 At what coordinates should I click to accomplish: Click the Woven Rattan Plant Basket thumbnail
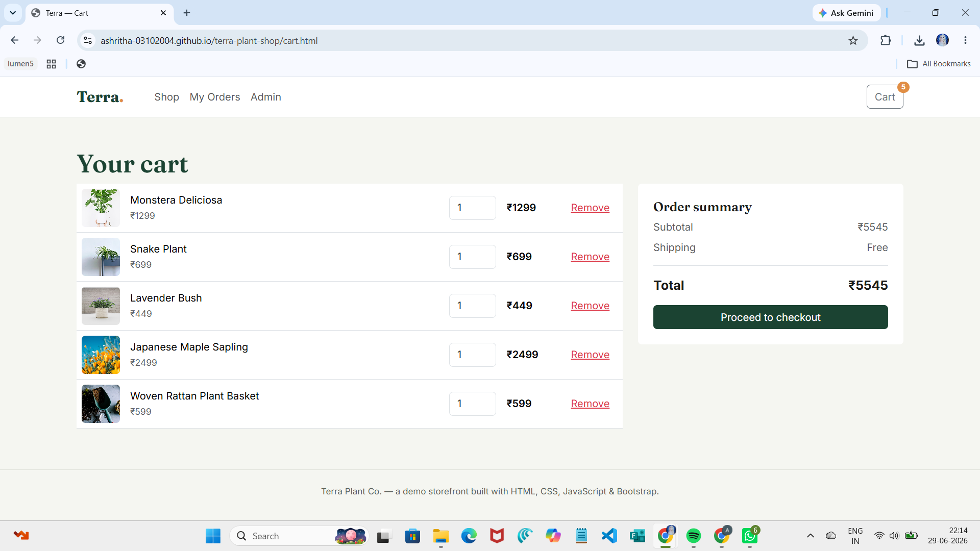101,404
